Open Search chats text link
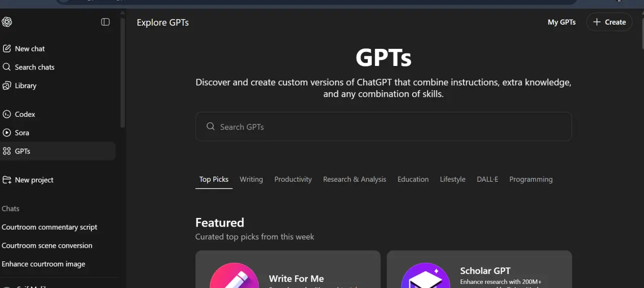This screenshot has width=644, height=288. 35,67
